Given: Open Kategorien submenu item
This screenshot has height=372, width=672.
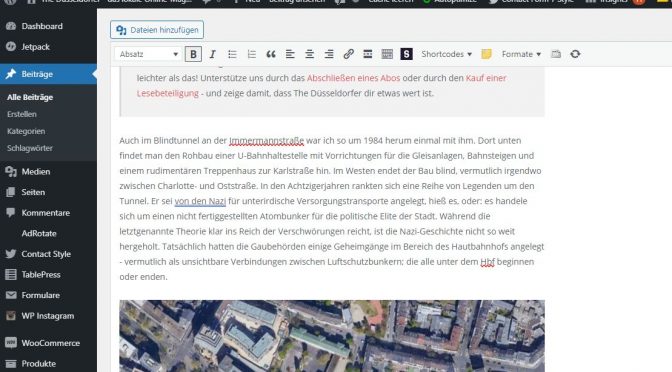Looking at the screenshot, I should pyautogui.click(x=26, y=131).
